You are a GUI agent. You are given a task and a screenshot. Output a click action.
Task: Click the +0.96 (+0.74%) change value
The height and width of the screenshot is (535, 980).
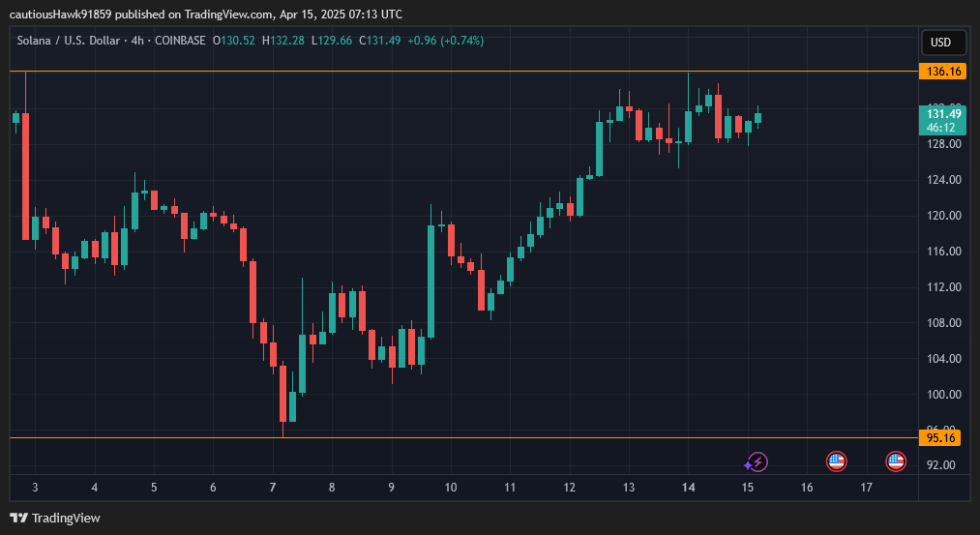(x=445, y=41)
